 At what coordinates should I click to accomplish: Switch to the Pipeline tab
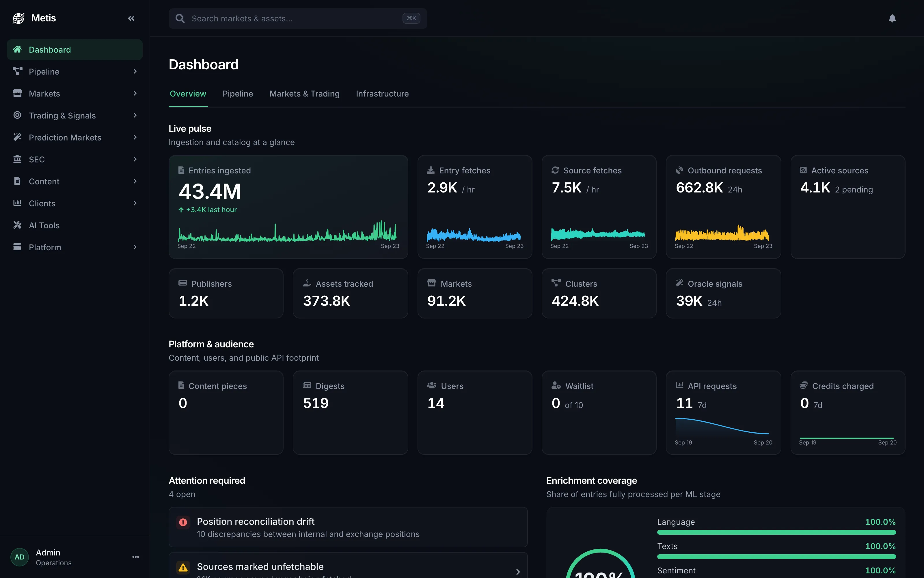point(237,94)
